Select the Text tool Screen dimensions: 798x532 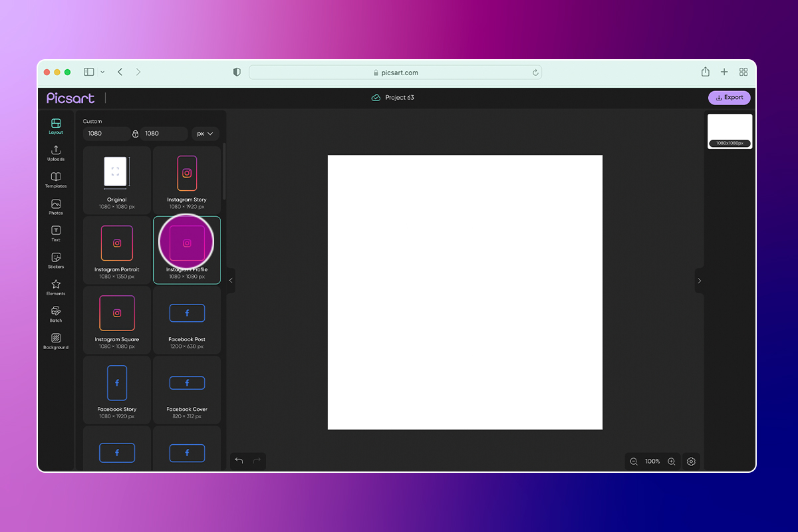point(56,233)
